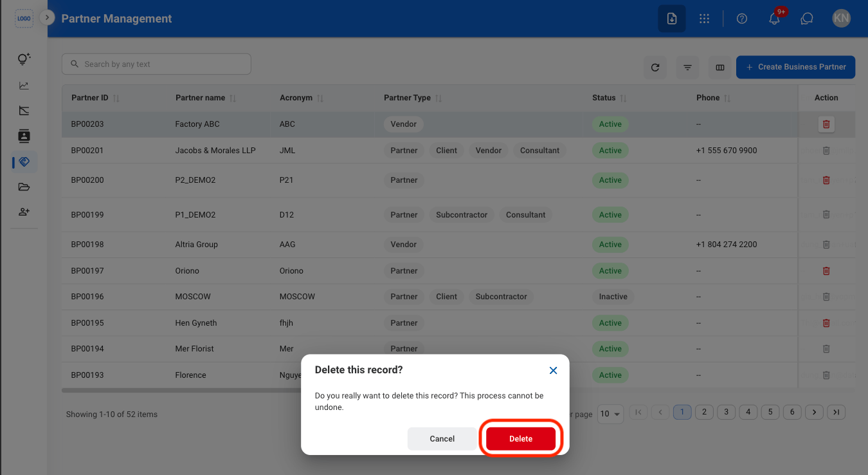The image size is (868, 475).
Task: Open the contacts book sidebar icon
Action: tap(24, 136)
